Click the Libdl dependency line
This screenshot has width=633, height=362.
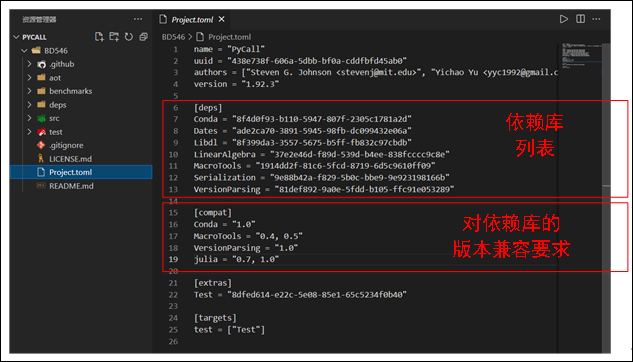(x=302, y=142)
